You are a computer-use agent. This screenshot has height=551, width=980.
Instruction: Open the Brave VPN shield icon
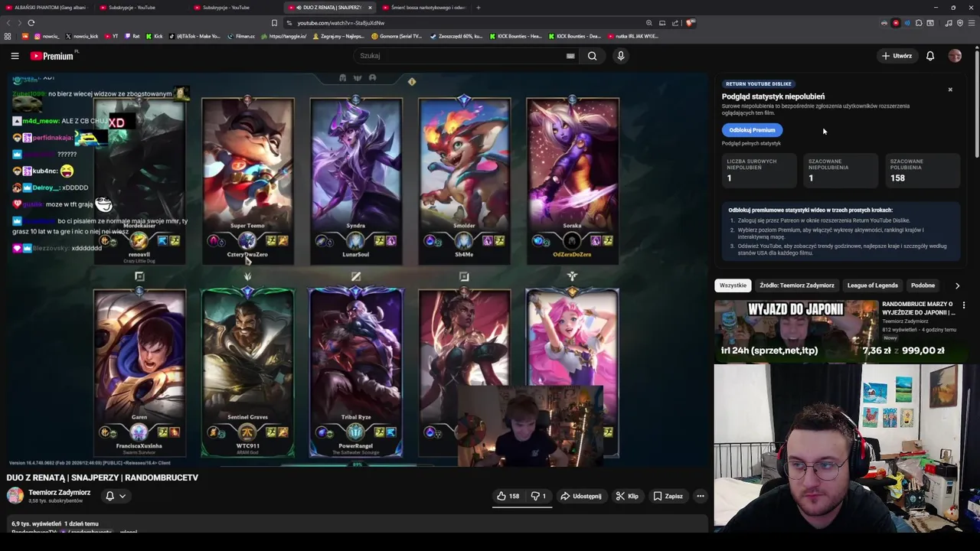click(960, 23)
